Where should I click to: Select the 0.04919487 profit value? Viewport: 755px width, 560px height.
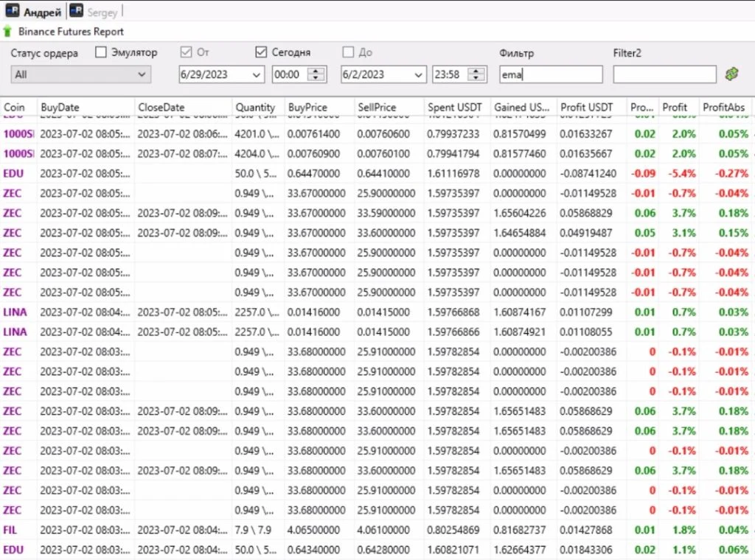coord(585,233)
